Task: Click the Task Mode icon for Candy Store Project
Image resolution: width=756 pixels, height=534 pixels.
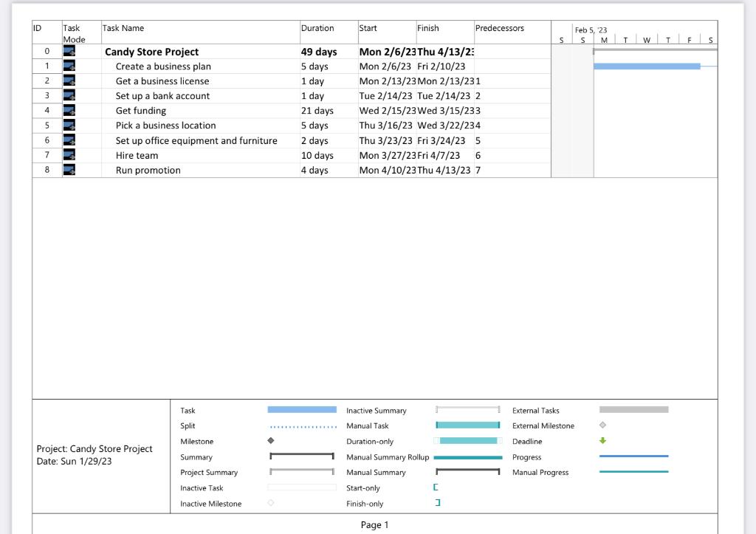Action: click(69, 52)
